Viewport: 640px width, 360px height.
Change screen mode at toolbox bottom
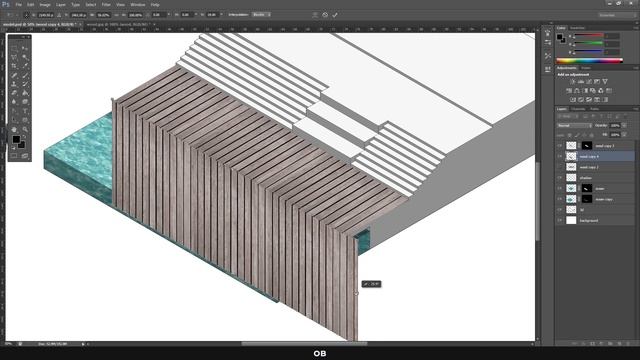tap(25, 156)
